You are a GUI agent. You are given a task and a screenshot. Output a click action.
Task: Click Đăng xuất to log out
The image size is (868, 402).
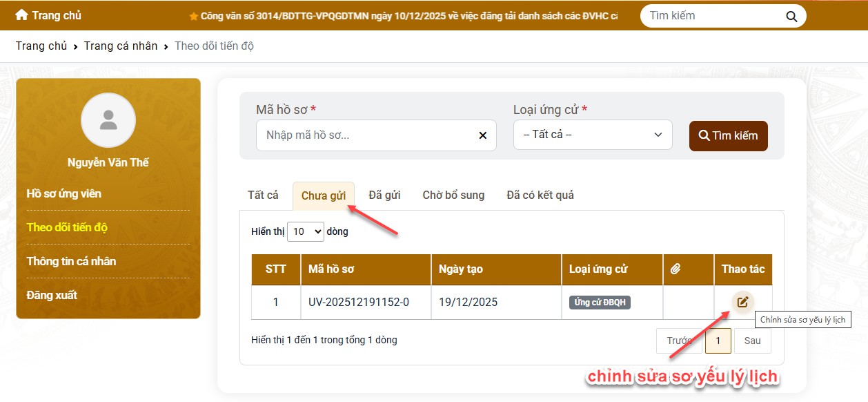pos(52,295)
